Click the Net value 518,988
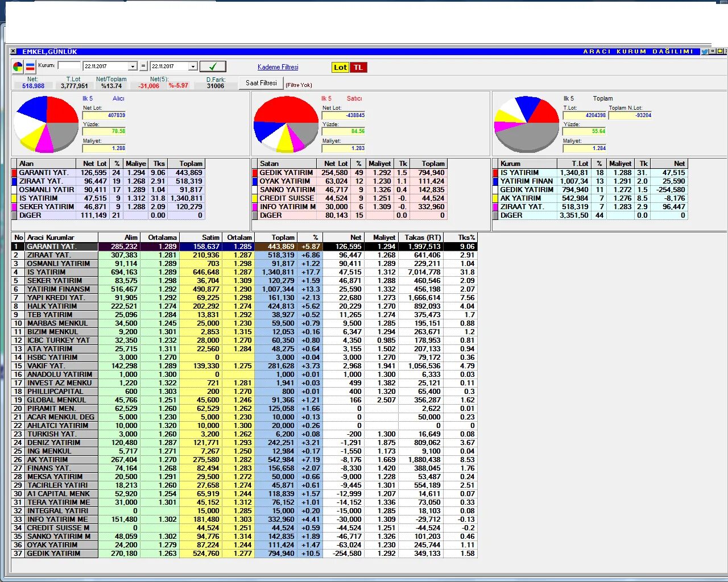The image size is (728, 582). tap(33, 86)
